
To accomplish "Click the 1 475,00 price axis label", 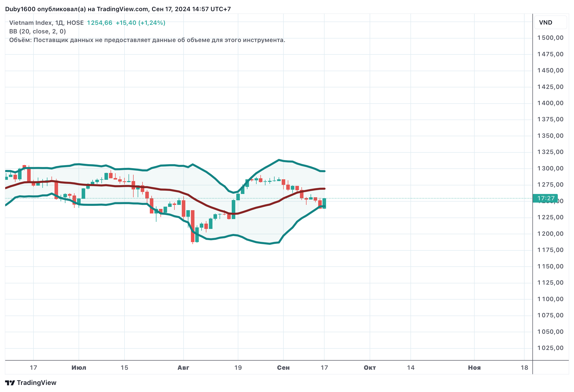I will point(550,54).
